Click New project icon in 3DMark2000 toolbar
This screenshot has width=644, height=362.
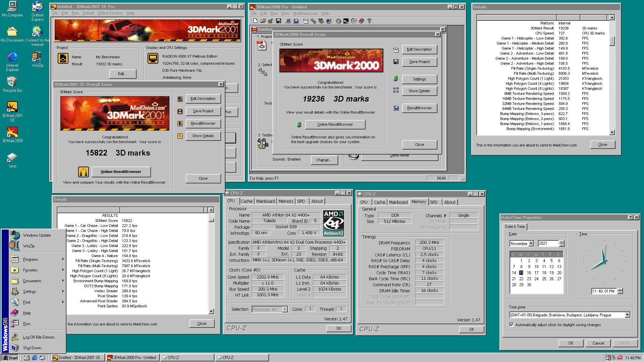255,21
